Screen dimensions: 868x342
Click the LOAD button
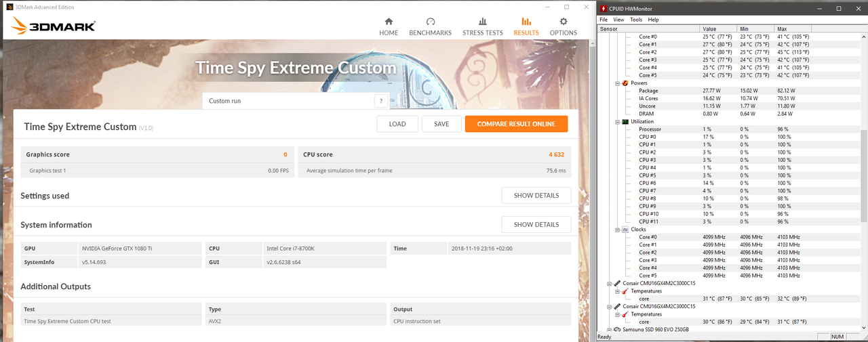point(397,124)
